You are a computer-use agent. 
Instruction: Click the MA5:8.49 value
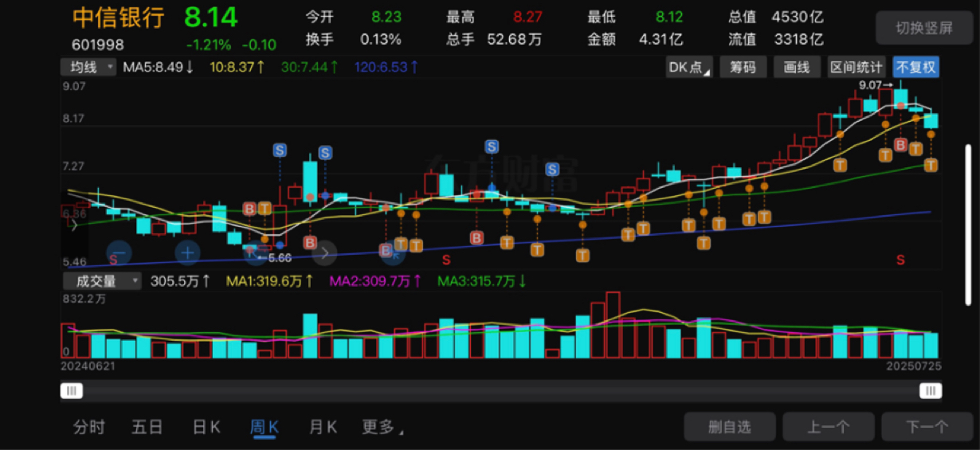pos(159,68)
